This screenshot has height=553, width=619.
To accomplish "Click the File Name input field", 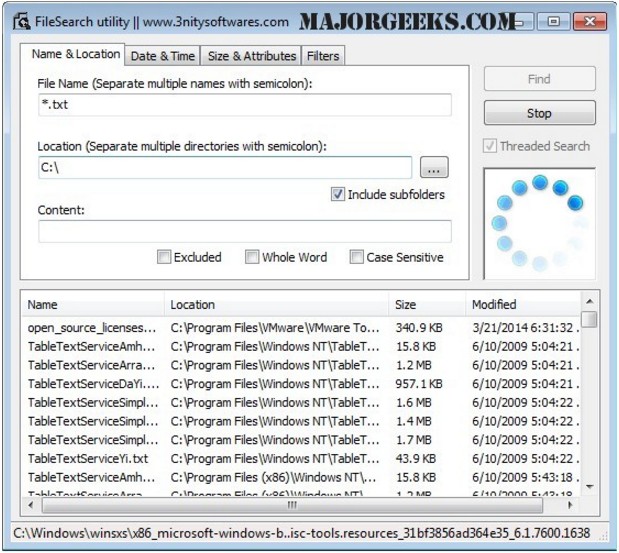I will (245, 105).
